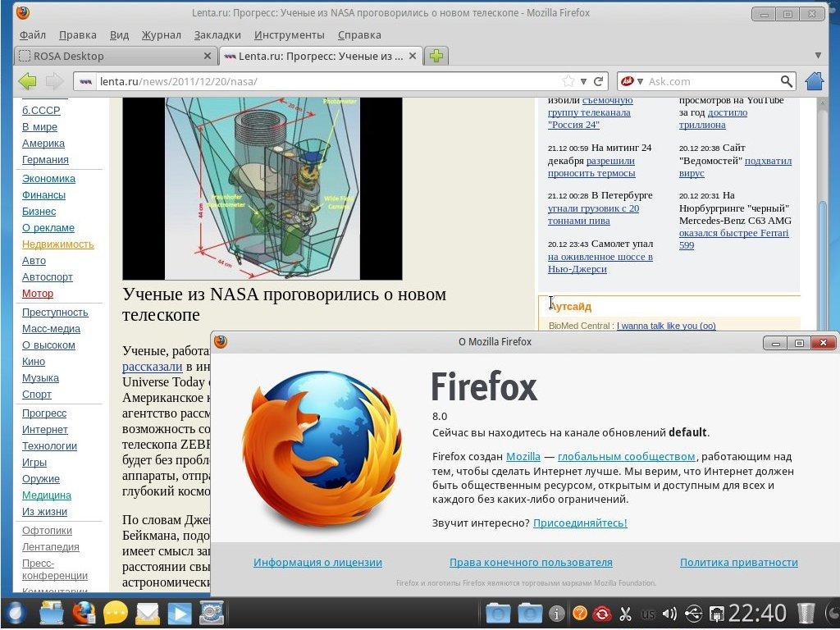Open the Мотор section link

tap(38, 294)
